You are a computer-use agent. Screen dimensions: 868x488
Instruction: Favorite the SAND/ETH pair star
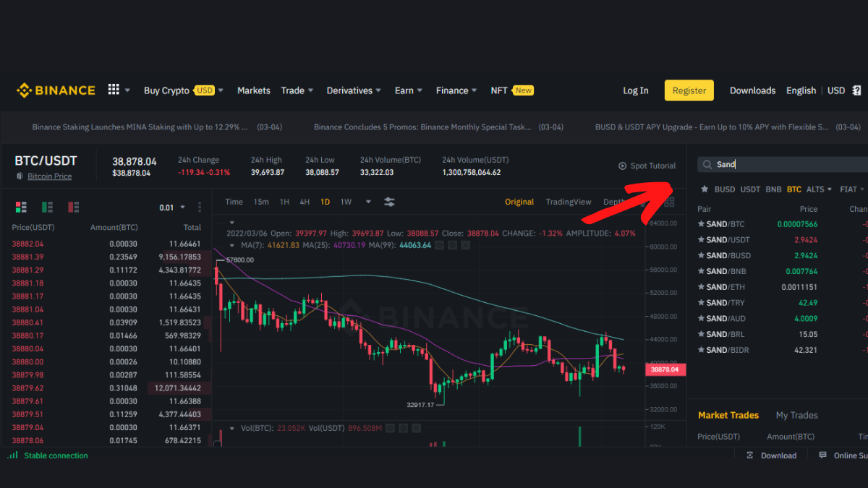click(x=701, y=287)
